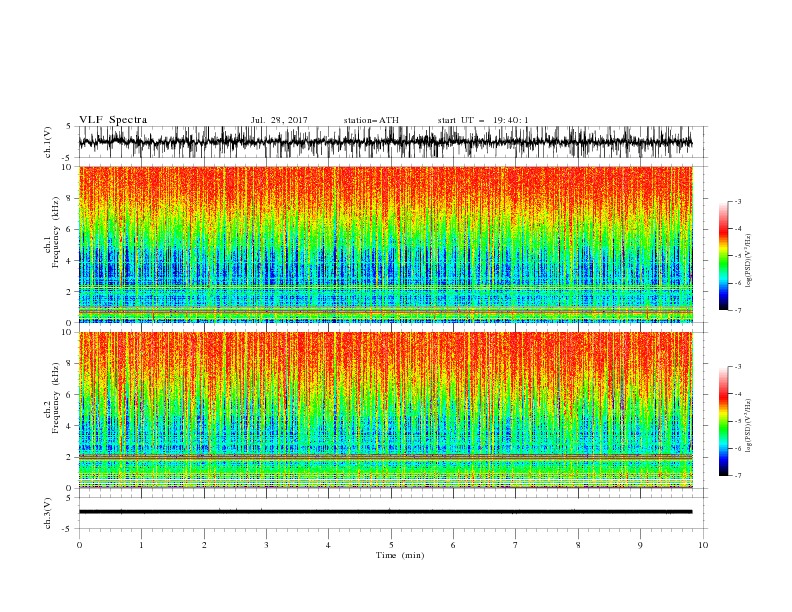Image resolution: width=792 pixels, height=612 pixels.
Task: Click the 'Time (min)' axis label
Action: click(x=400, y=555)
